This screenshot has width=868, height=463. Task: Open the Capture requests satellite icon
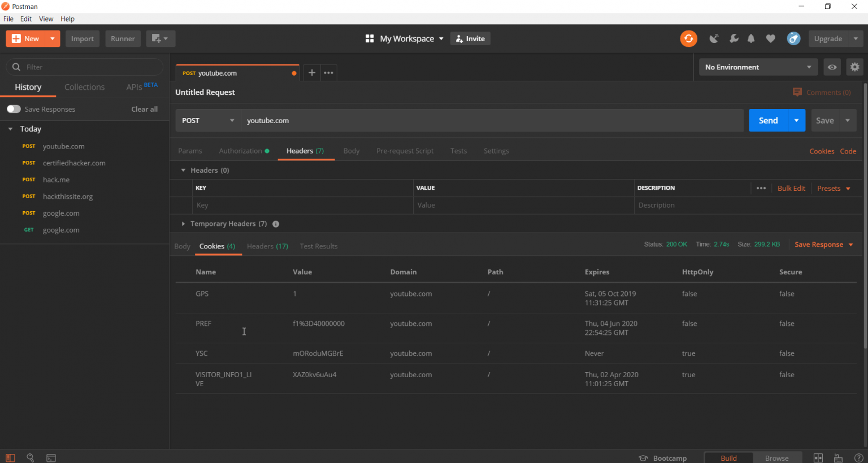[714, 38]
